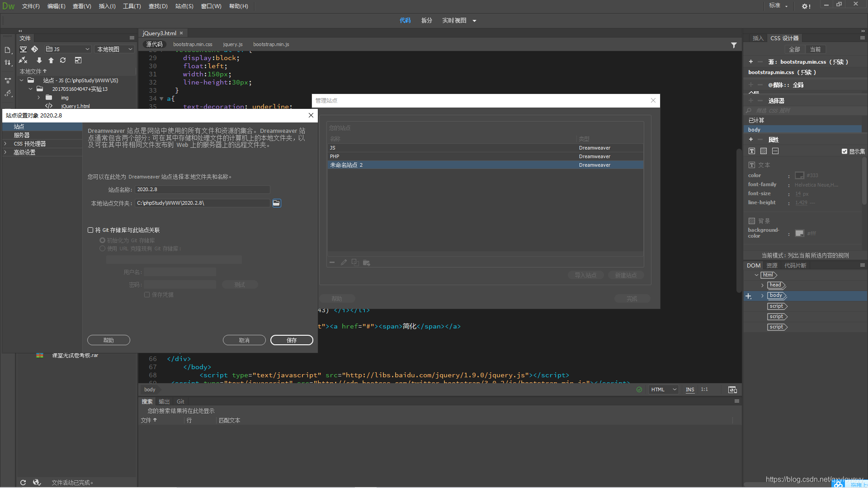868x488 pixels.
Task: Click the 取消 button in site settings
Action: coord(244,340)
